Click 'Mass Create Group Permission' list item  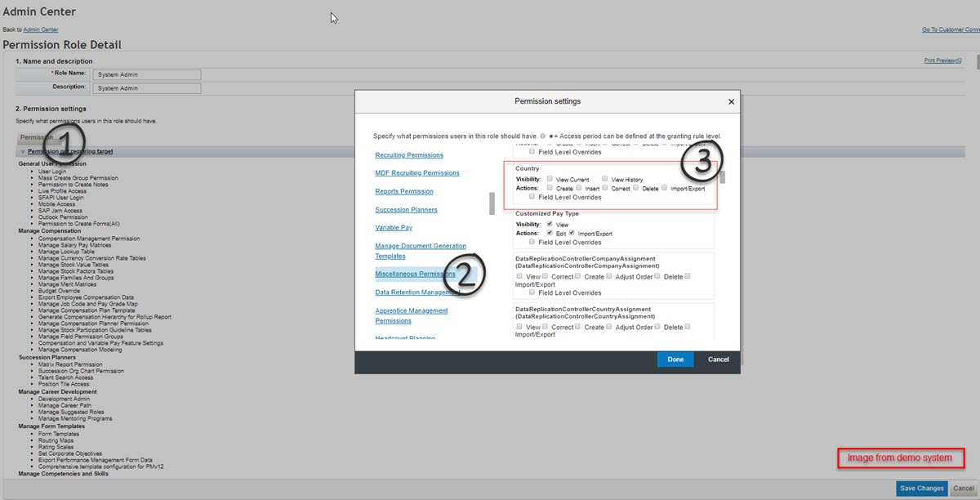pos(78,178)
